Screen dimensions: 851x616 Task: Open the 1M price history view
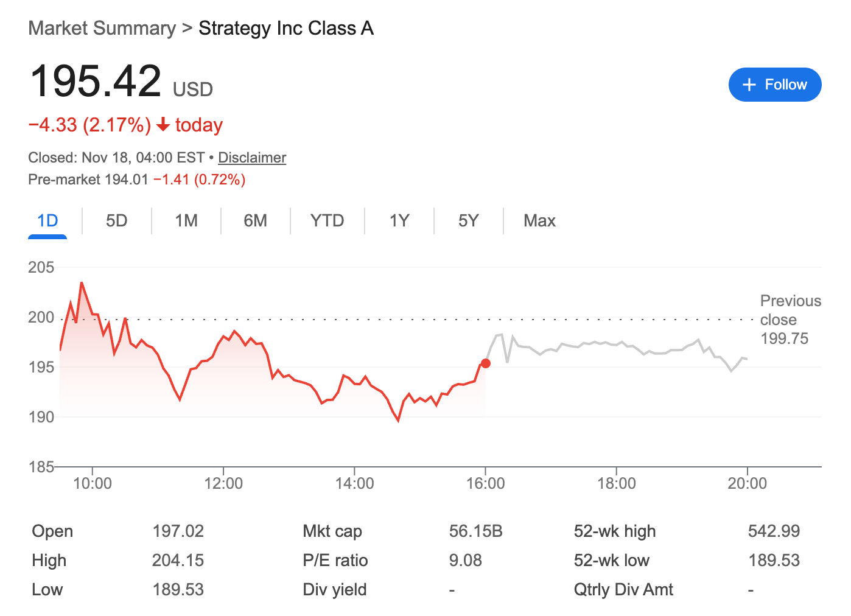click(186, 220)
